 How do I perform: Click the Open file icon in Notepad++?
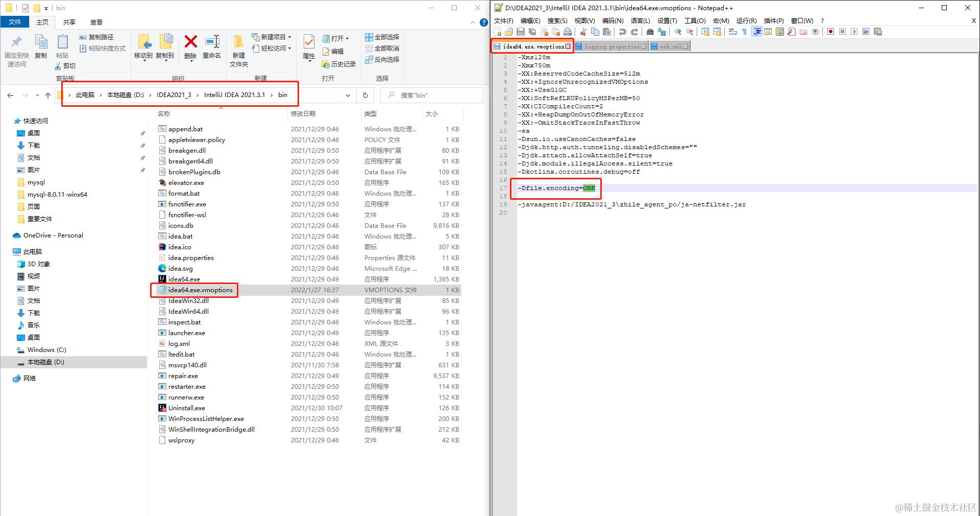coord(508,32)
